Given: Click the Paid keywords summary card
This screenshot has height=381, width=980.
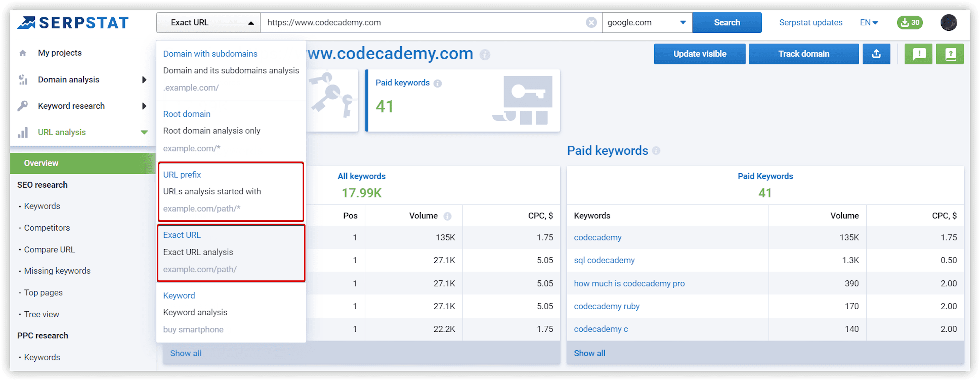Looking at the screenshot, I should pyautogui.click(x=463, y=101).
